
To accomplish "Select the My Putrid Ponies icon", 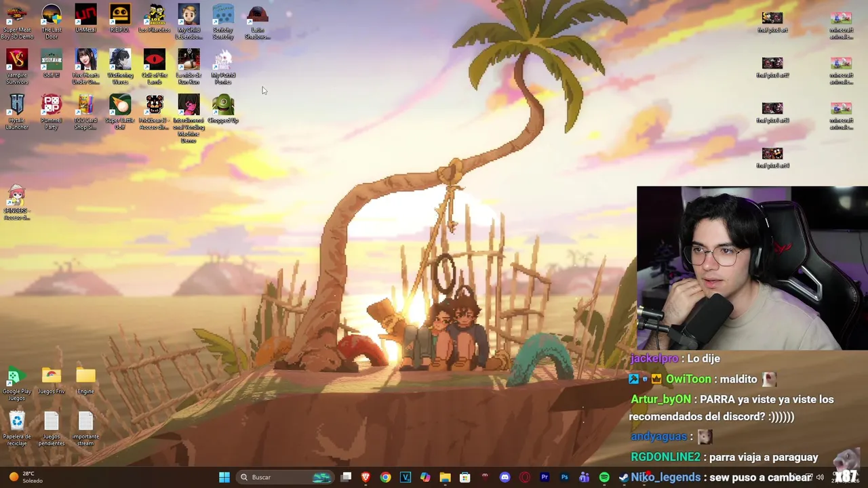I will coord(223,67).
